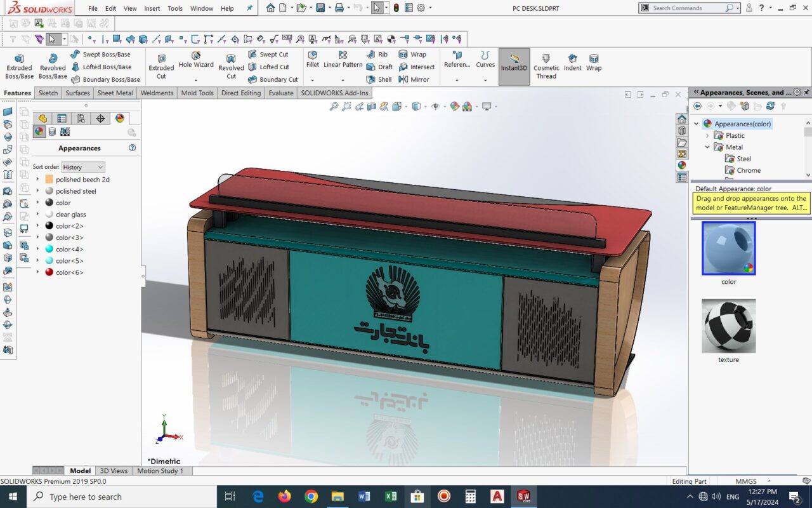Screen dimensions: 812x508
Task: Open the Tools menu
Action: [175, 8]
